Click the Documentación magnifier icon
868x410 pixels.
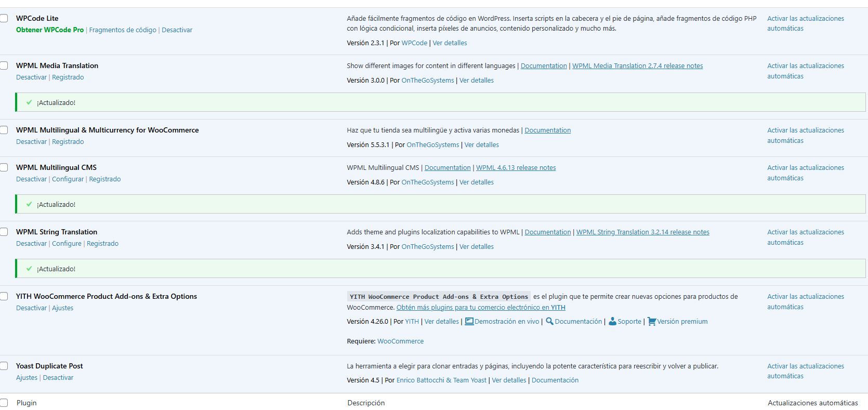(549, 322)
